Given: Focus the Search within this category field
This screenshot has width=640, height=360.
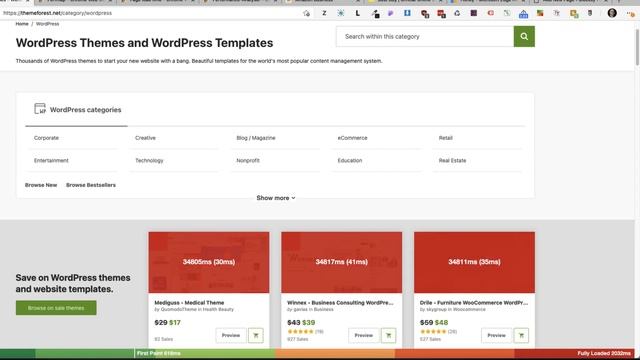Looking at the screenshot, I should click(x=425, y=37).
